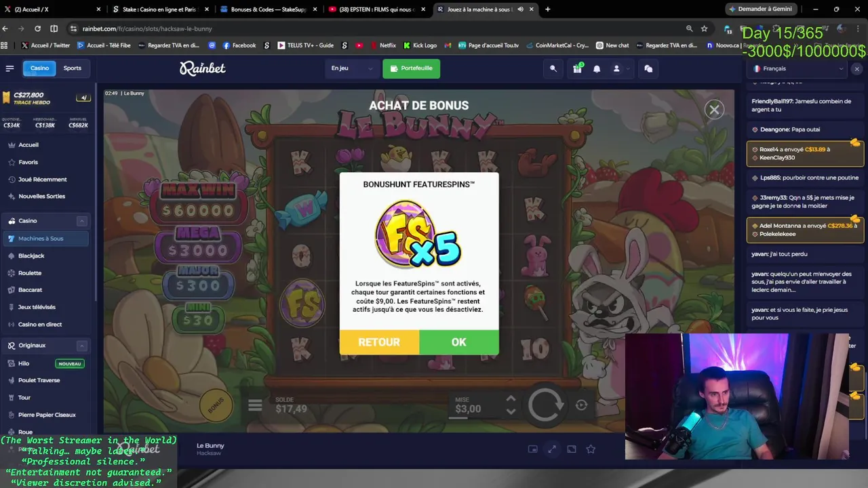Open the Kick Logo bookmark

420,45
